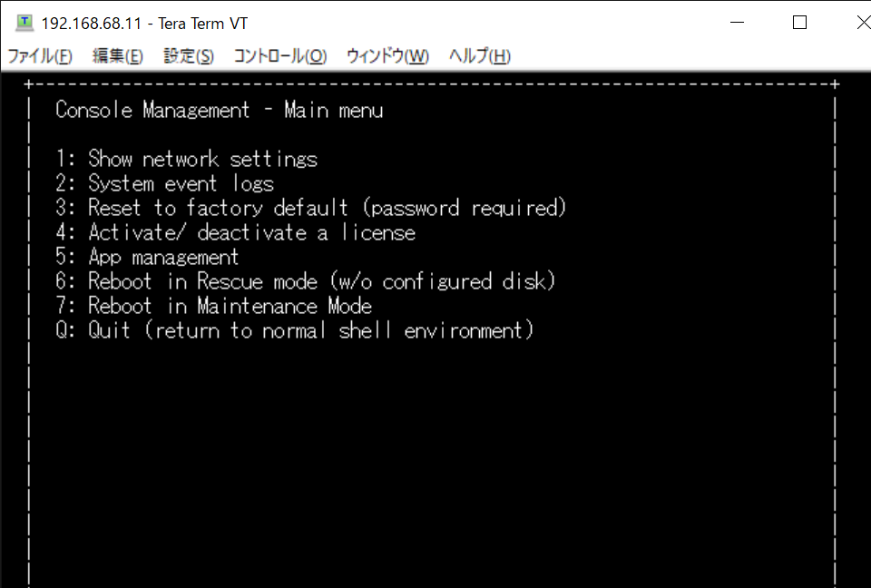Open the ウィンドウ(W) menu
871x588 pixels.
coord(386,55)
